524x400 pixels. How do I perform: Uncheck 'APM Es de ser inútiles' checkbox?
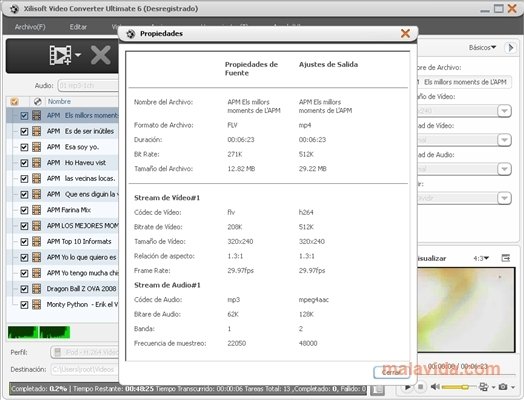tap(24, 131)
